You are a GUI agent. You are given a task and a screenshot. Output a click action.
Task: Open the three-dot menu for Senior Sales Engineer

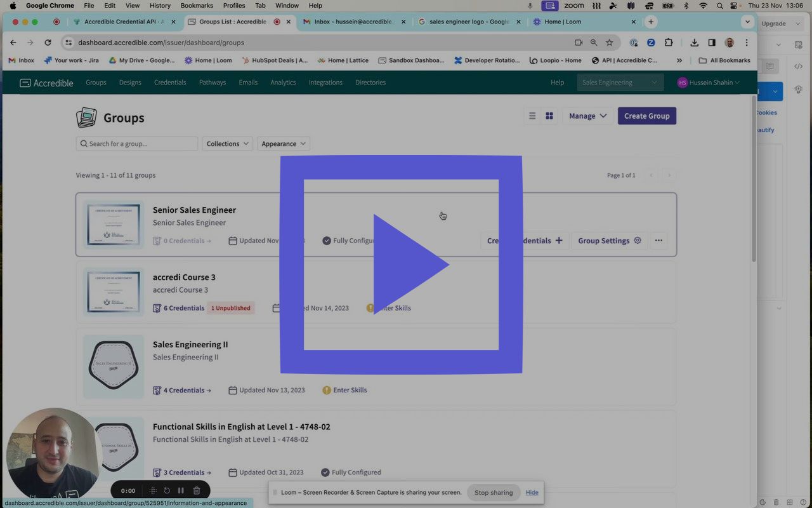tap(658, 241)
